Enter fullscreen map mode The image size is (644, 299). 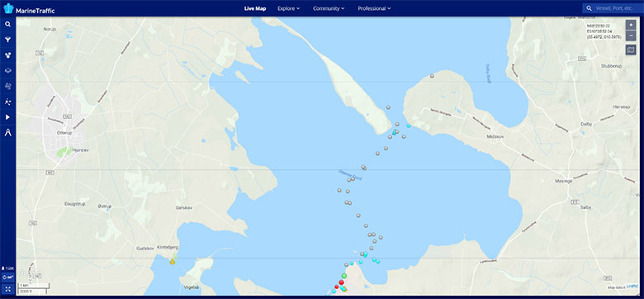(7, 289)
